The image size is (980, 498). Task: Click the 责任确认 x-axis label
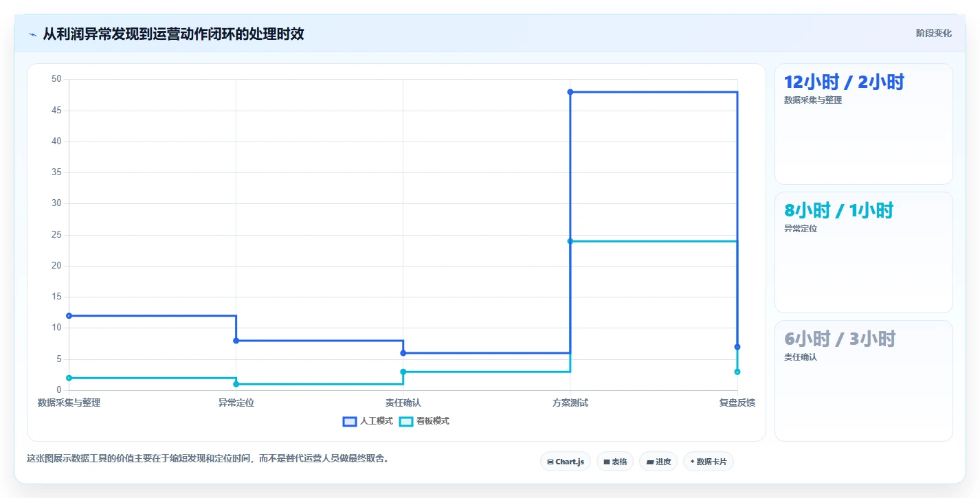403,403
